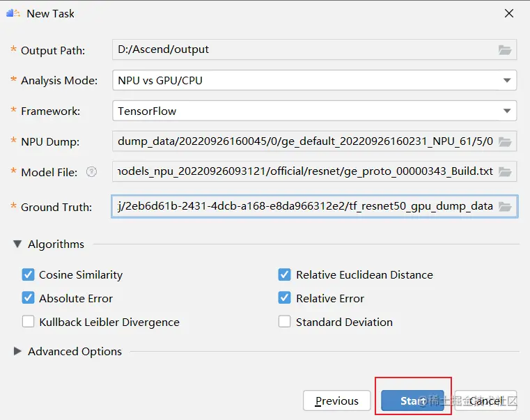The width and height of the screenshot is (530, 420).
Task: Focus the Model File path field
Action: coord(314,171)
